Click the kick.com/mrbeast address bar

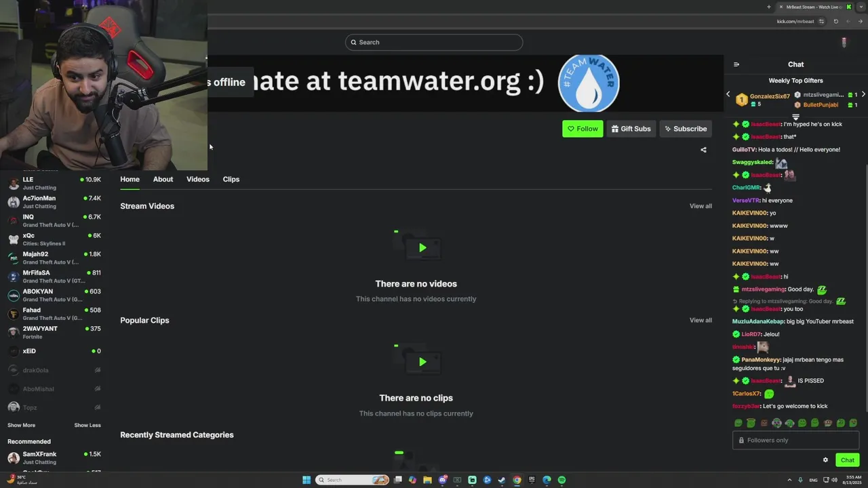795,21
